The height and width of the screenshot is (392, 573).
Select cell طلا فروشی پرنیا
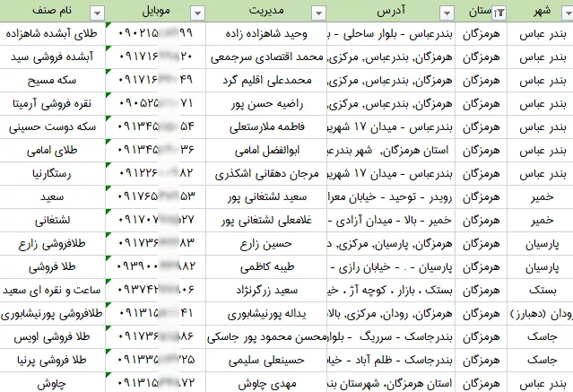point(53,361)
